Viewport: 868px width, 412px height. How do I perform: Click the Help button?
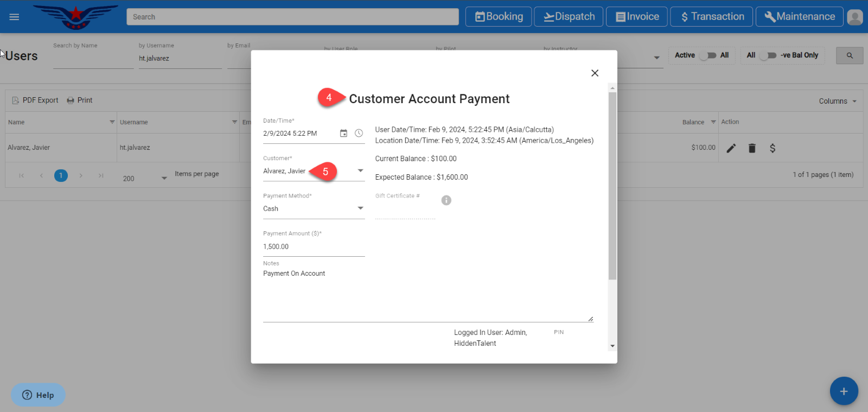click(x=38, y=395)
